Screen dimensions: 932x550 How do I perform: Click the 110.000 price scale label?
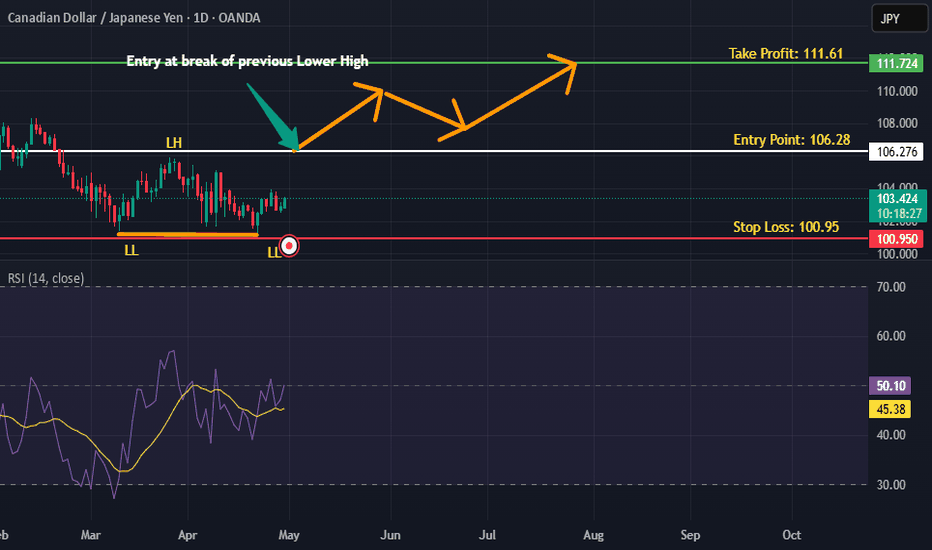(x=897, y=91)
